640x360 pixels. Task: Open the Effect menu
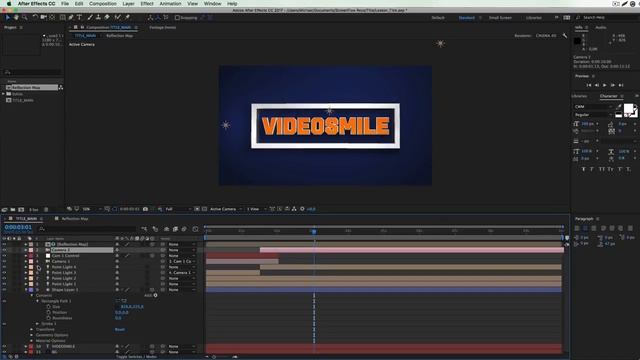[147, 4]
